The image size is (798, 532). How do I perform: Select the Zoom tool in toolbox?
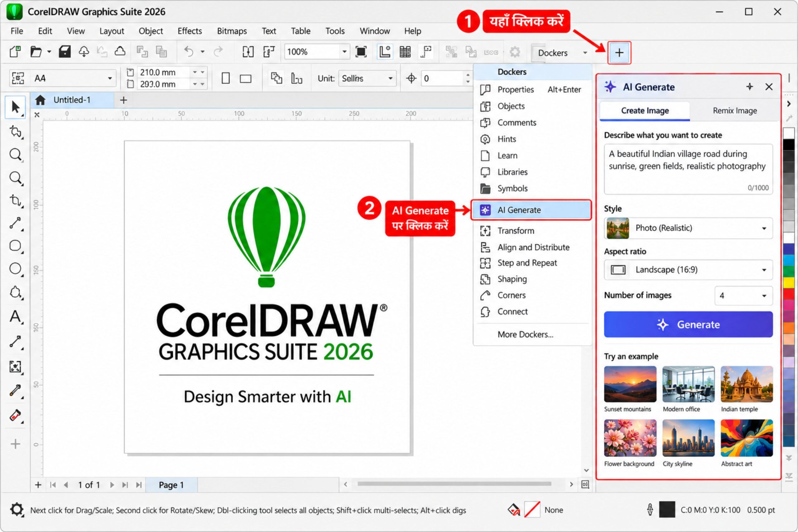(15, 155)
